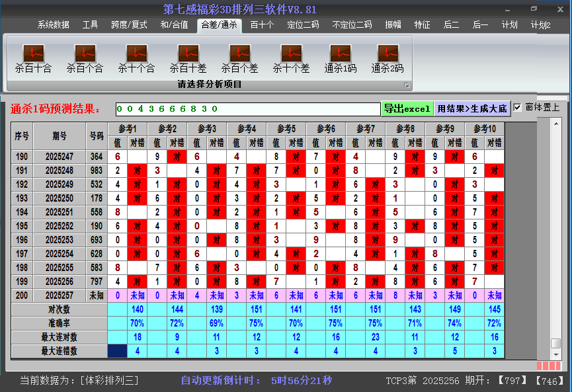Launch the 杀十个差 analysis icon
Image resolution: width=572 pixels, height=392 pixels.
(291, 58)
